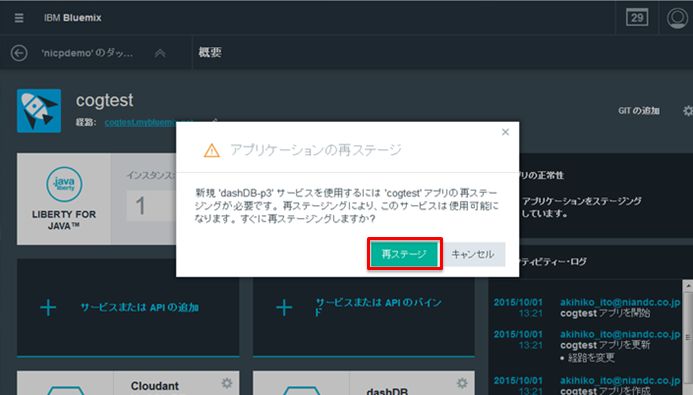Click log entry 'cogtest アプリを更新'
The width and height of the screenshot is (693, 395).
tap(605, 345)
